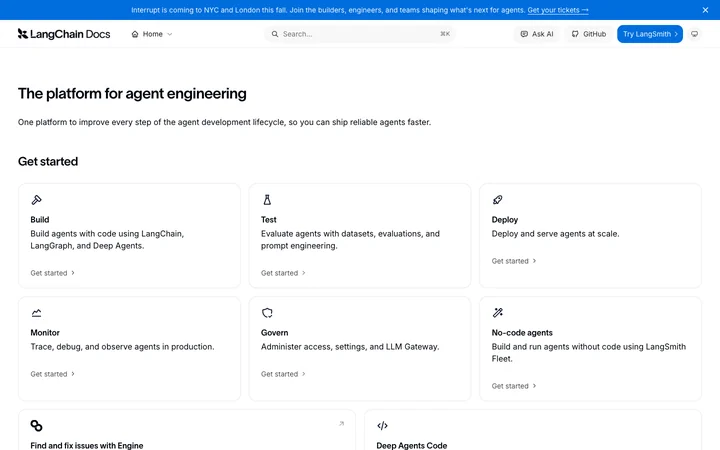Follow the Get your tickets link
This screenshot has width=720, height=450.
point(558,10)
